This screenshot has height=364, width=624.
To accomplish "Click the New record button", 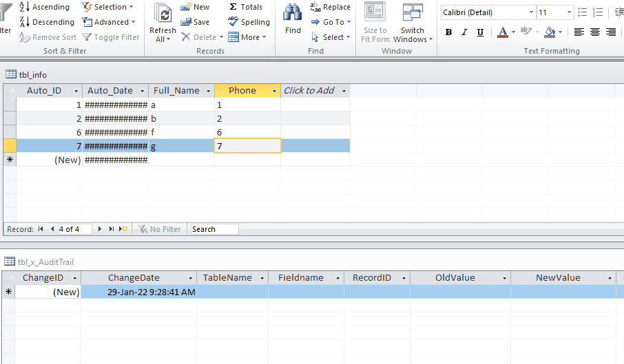I will [195, 7].
